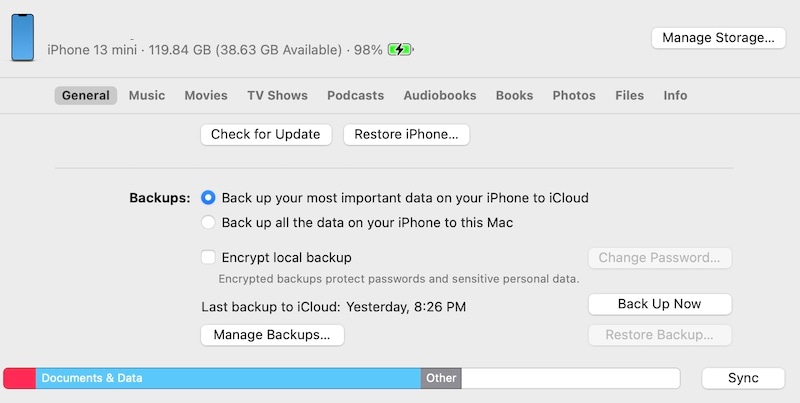This screenshot has width=800, height=403.
Task: Open the Books tab
Action: 514,96
